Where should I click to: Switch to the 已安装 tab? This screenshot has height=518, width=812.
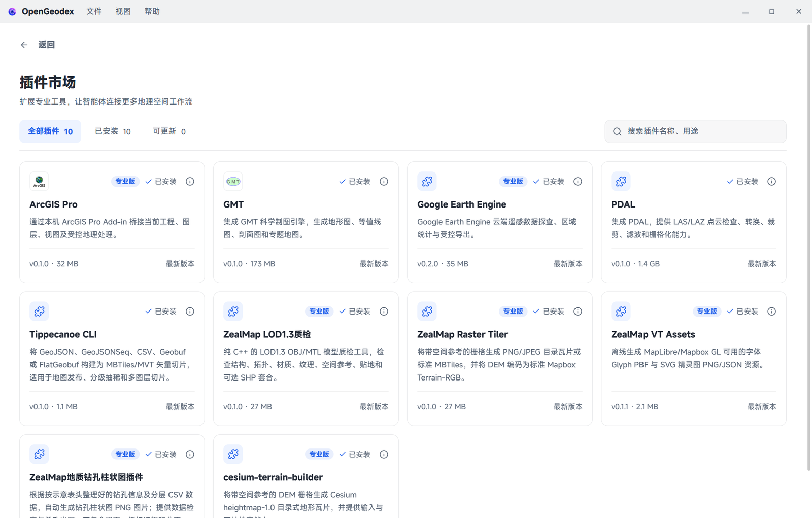[x=113, y=131]
